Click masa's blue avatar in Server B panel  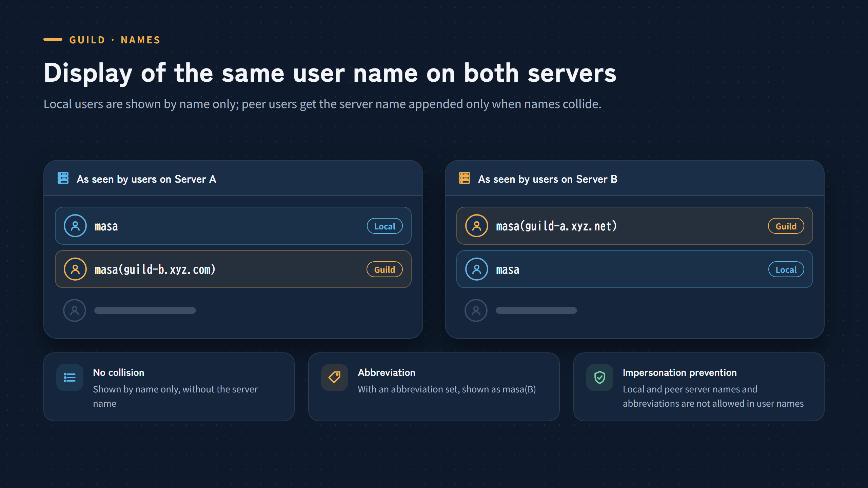tap(477, 269)
